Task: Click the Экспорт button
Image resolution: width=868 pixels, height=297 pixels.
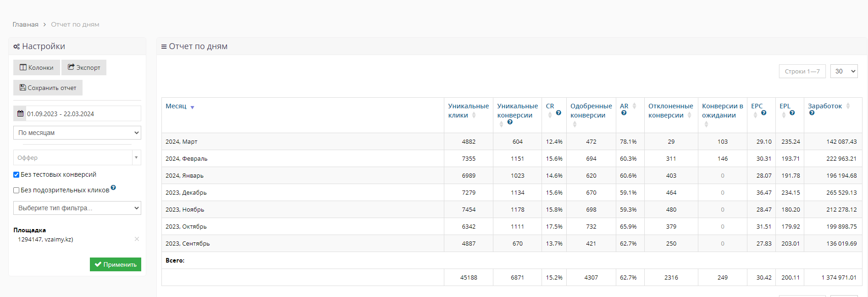Action: 84,67
